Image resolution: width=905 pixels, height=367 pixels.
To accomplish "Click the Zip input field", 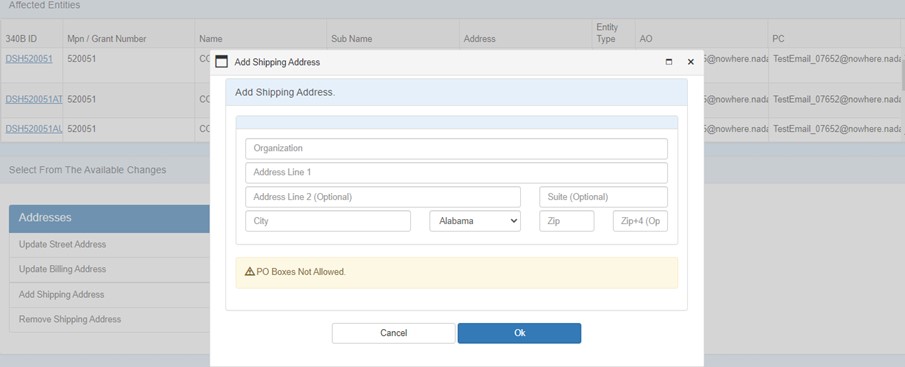I will pyautogui.click(x=566, y=221).
